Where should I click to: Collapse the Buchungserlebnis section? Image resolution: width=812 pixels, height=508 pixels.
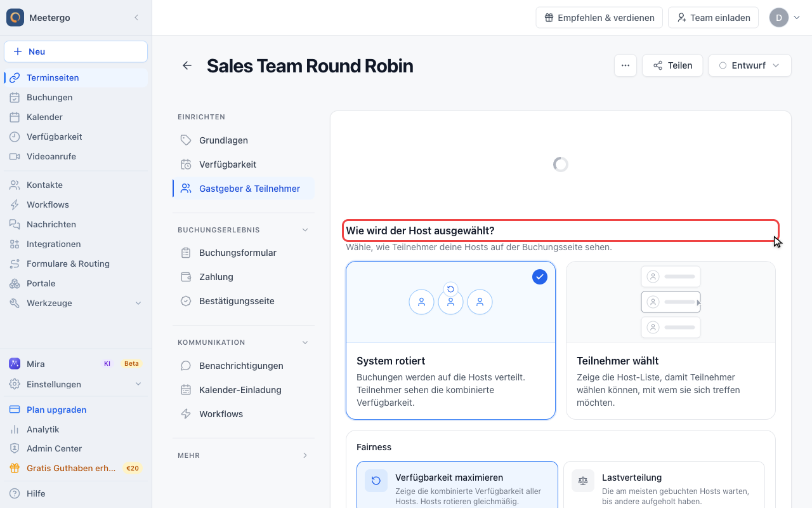pyautogui.click(x=305, y=230)
